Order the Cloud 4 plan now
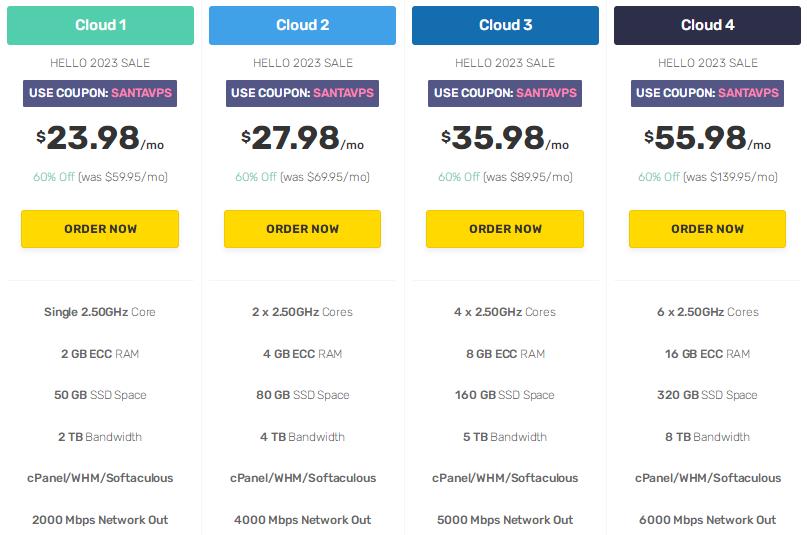This screenshot has width=807, height=535. 707,229
